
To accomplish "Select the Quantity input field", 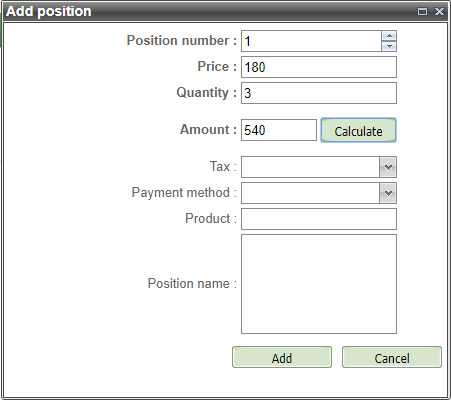I will click(319, 93).
